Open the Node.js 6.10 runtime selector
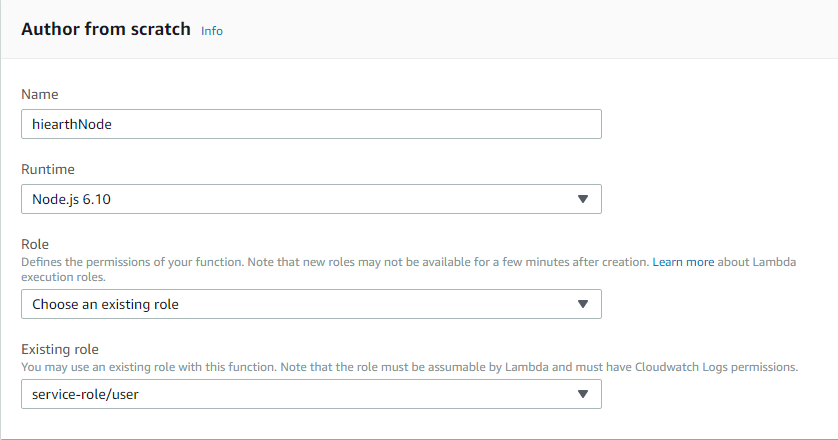 tap(311, 199)
